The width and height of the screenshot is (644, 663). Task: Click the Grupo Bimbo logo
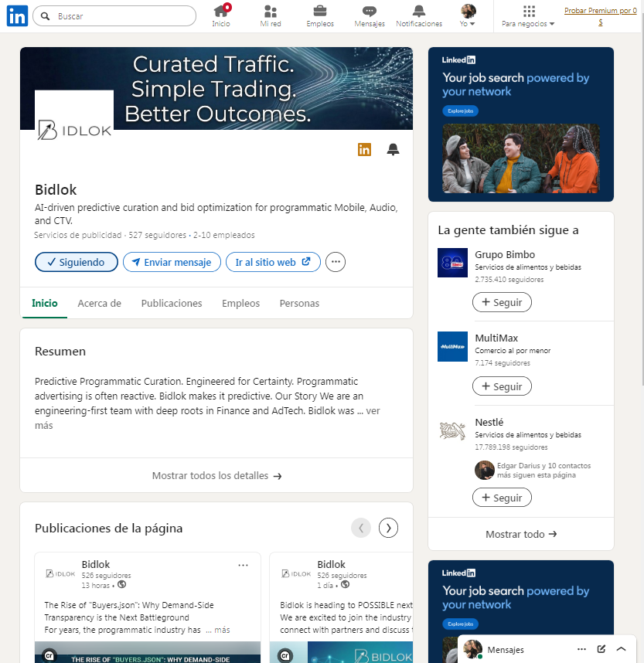452,263
